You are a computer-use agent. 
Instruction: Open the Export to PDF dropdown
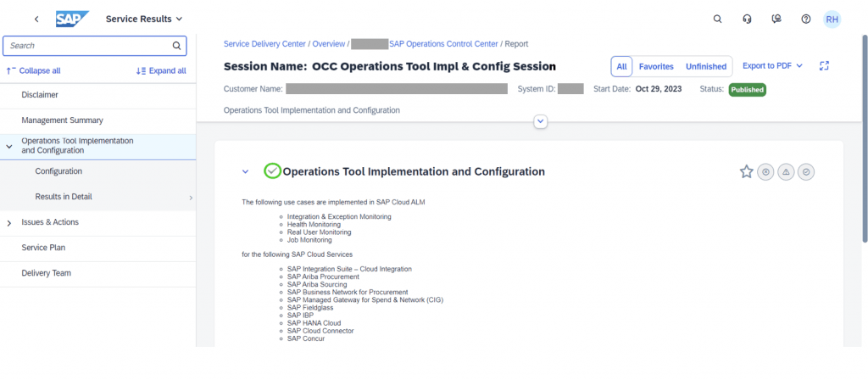point(772,66)
